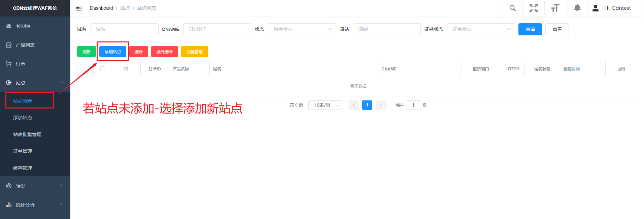Open the 10条/页 page size dropdown
Viewport: 644px width, 219px height.
tap(325, 105)
